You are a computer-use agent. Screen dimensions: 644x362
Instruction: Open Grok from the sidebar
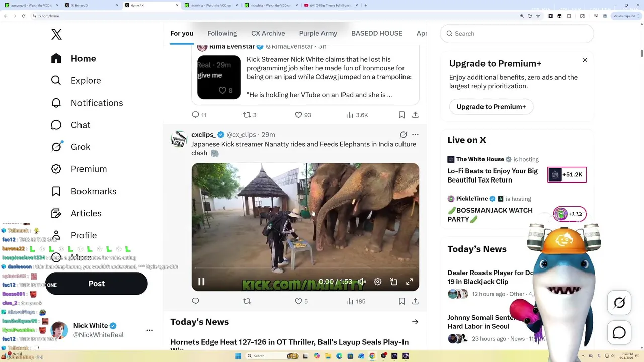70,147
